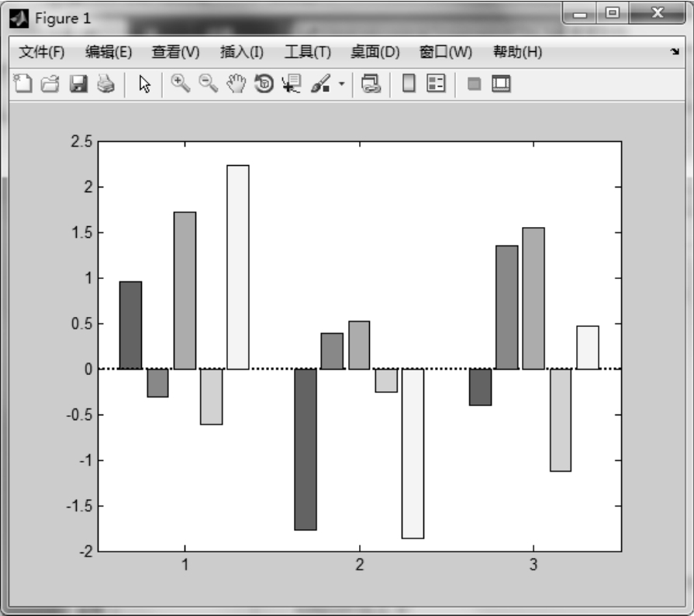
Task: Click the y-axis label -1.5
Action: pyautogui.click(x=79, y=506)
